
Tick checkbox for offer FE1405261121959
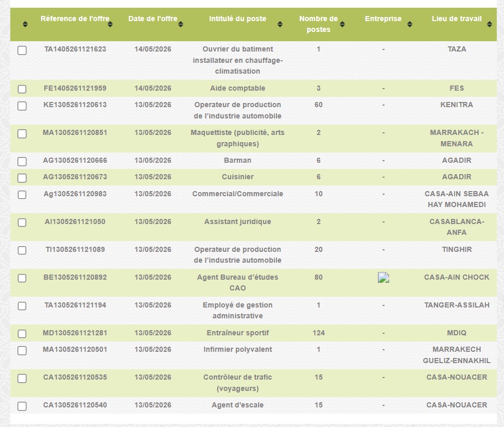pos(22,89)
